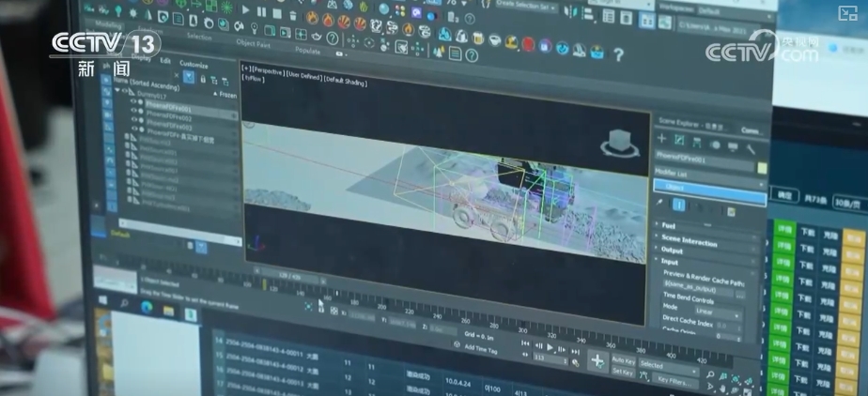The height and width of the screenshot is (396, 868).
Task: Open the Modifier List dropdown
Action: click(710, 186)
